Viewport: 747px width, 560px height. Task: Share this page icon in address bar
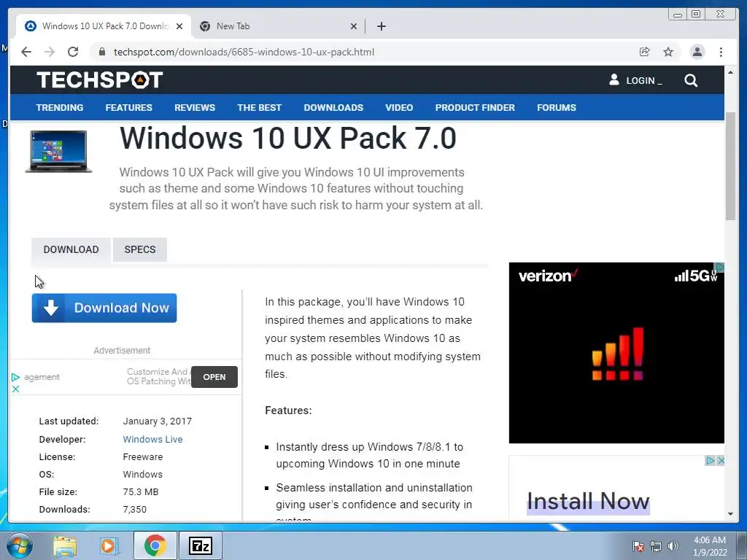(645, 52)
